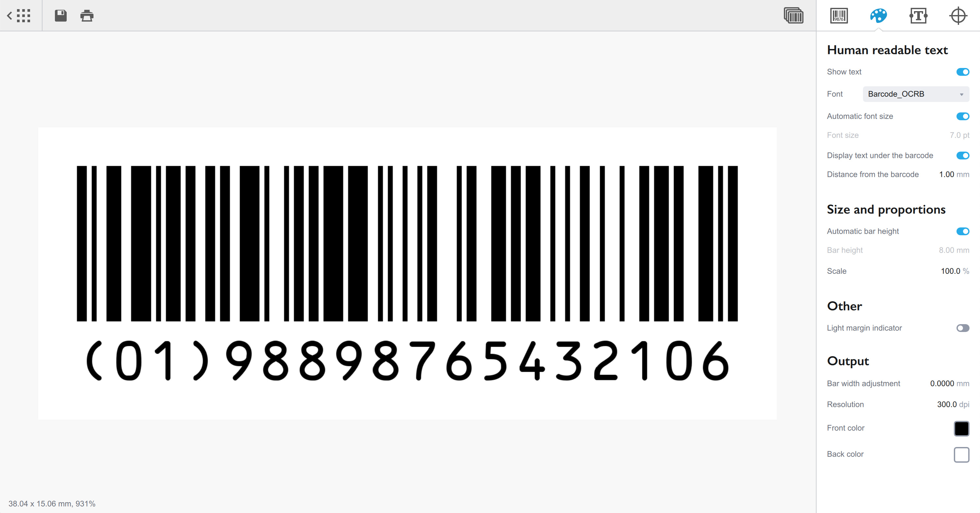This screenshot has width=980, height=513.
Task: Click the text formatting tool icon
Action: pyautogui.click(x=918, y=16)
